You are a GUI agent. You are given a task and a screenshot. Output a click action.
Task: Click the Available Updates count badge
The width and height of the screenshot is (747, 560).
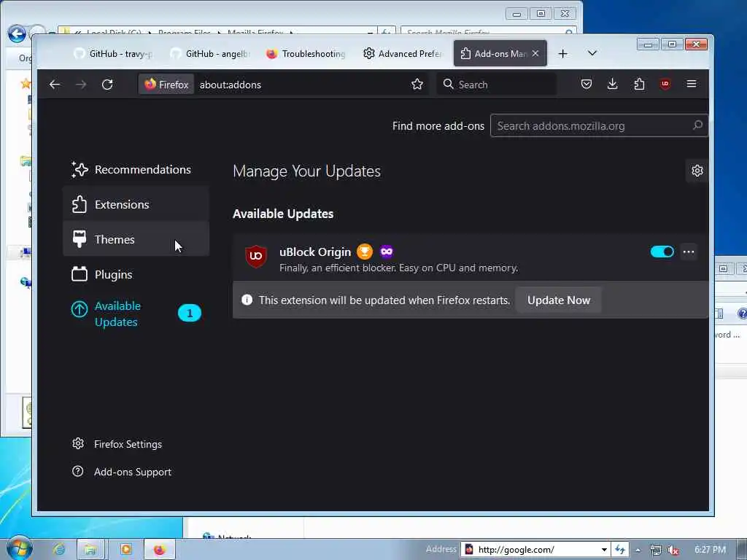pyautogui.click(x=190, y=313)
